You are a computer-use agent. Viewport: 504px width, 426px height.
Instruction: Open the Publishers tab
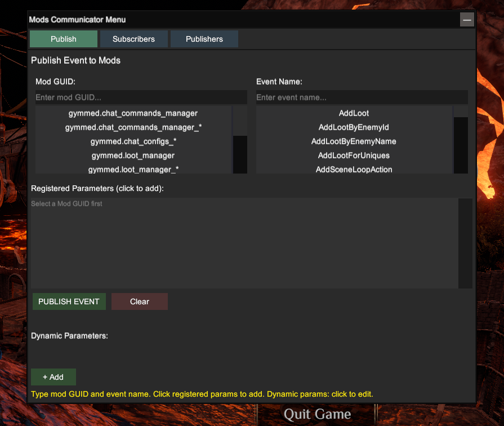coord(204,39)
